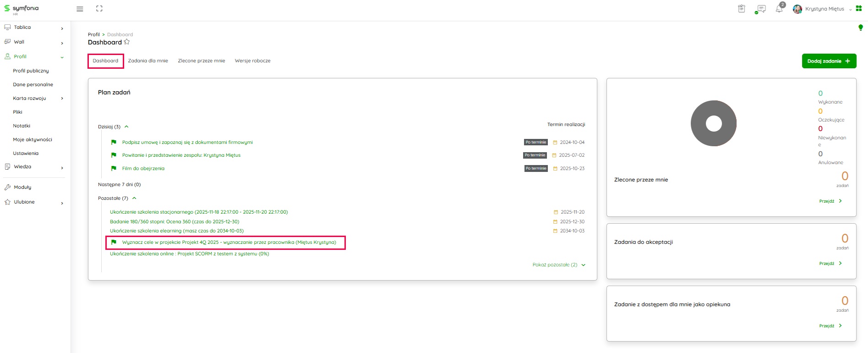Click the green lightbulb hint icon
The height and width of the screenshot is (353, 868).
(x=860, y=28)
